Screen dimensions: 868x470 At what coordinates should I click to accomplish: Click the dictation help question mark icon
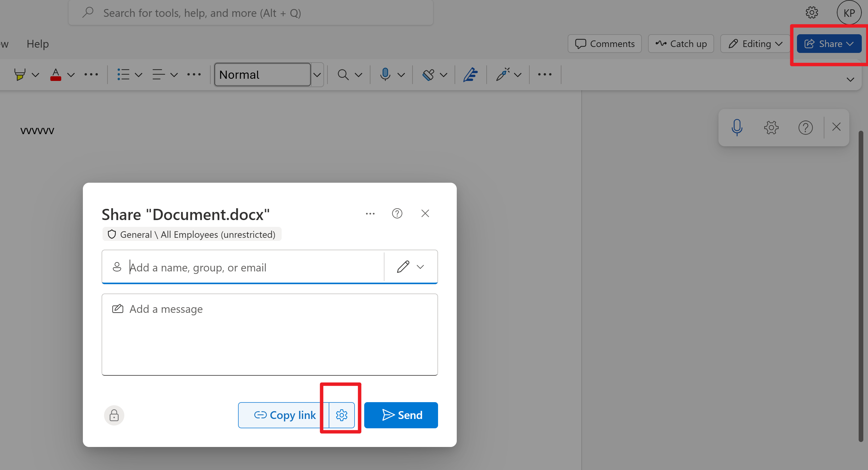(x=805, y=127)
